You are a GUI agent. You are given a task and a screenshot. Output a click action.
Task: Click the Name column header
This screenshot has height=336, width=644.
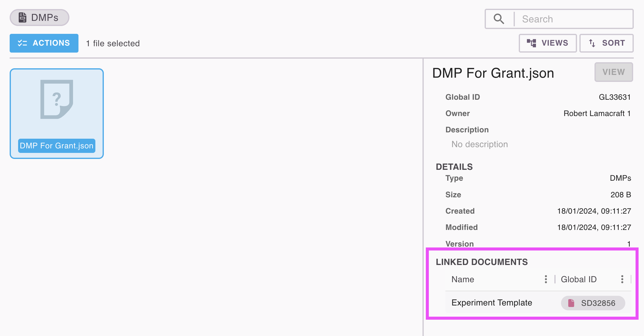coord(463,279)
